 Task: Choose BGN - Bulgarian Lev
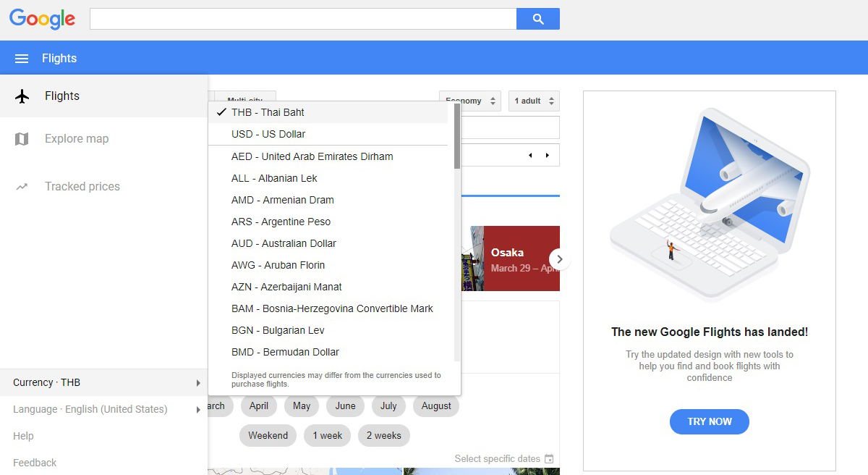tap(328, 330)
